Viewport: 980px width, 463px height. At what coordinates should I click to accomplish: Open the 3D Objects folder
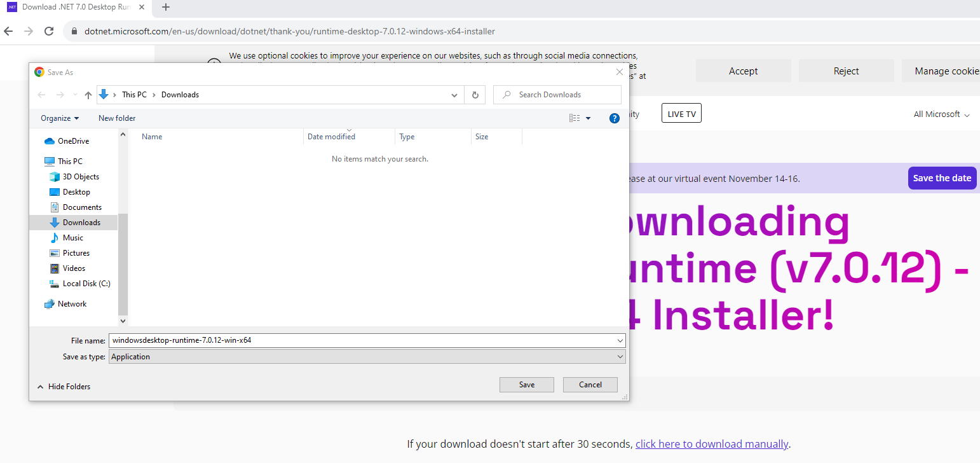click(81, 177)
